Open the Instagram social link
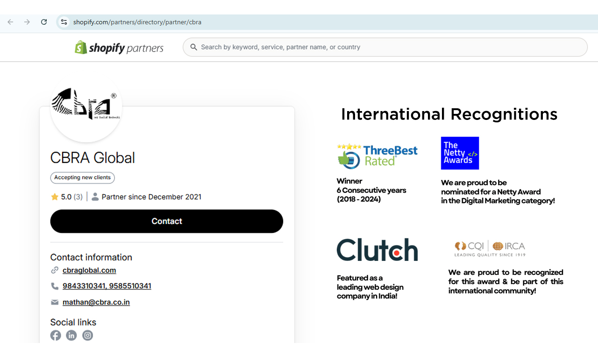This screenshot has width=598, height=364. click(x=87, y=335)
